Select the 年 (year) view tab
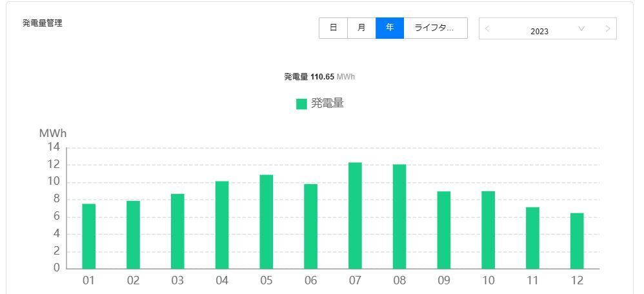This screenshot has height=294, width=644. [390, 28]
